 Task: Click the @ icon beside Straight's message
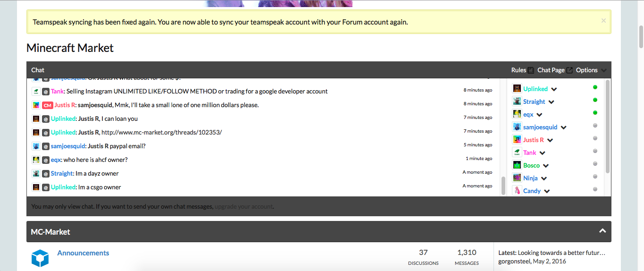coord(46,173)
